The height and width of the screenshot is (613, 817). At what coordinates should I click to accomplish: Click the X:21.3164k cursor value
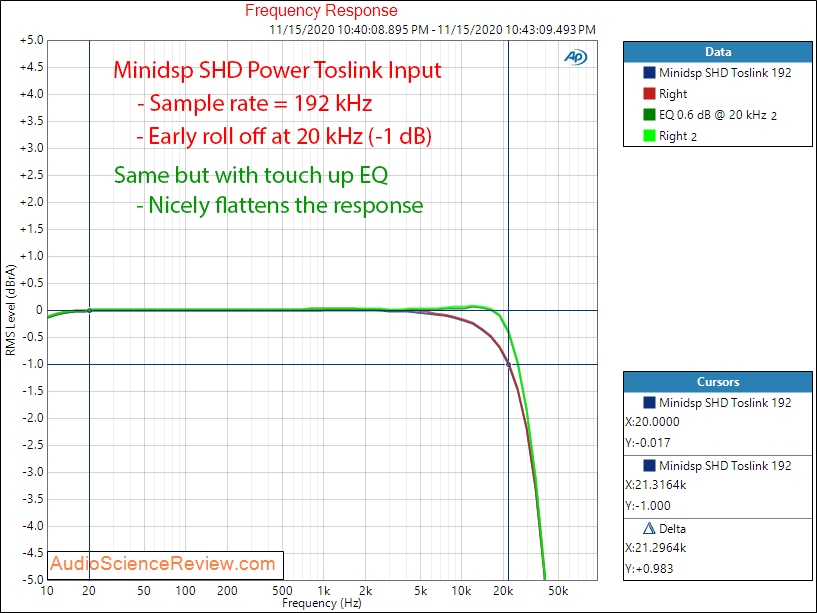click(x=655, y=485)
